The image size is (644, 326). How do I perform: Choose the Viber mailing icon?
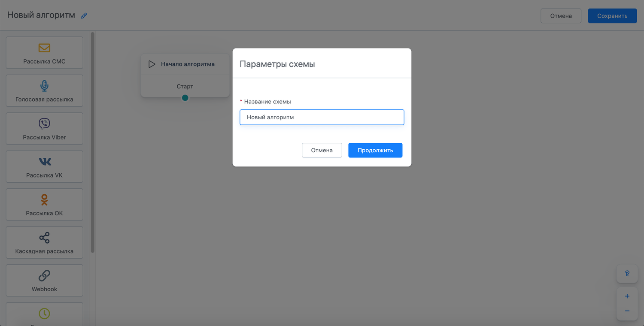[44, 124]
